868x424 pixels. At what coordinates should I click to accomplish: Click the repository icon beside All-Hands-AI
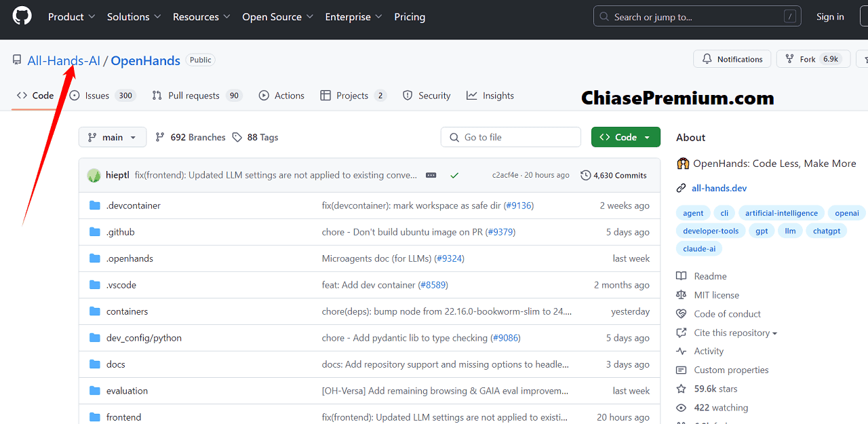point(17,60)
